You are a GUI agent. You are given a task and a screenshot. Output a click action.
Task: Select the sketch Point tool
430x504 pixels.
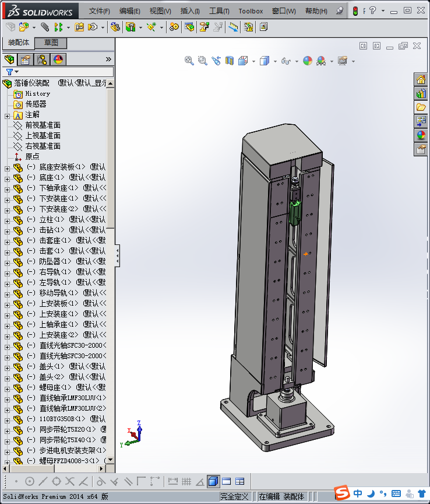coord(16,481)
